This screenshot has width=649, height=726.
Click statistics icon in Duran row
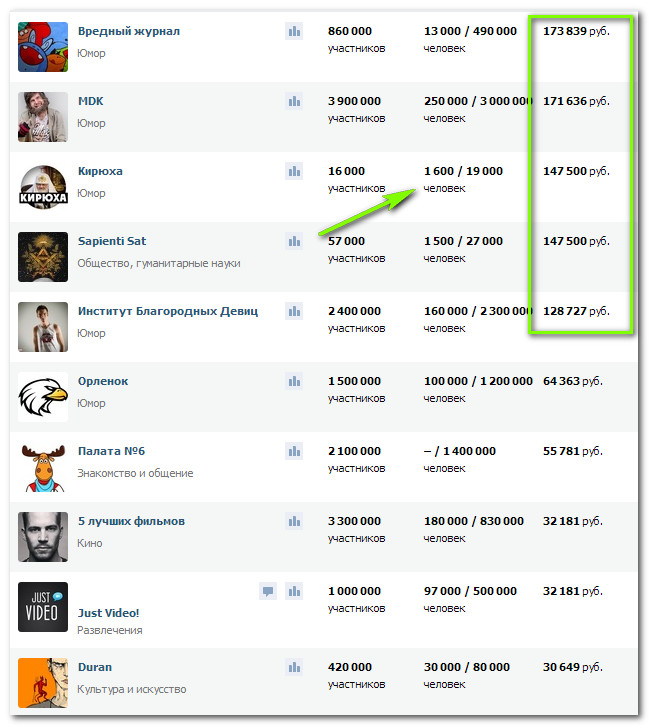pyautogui.click(x=294, y=667)
